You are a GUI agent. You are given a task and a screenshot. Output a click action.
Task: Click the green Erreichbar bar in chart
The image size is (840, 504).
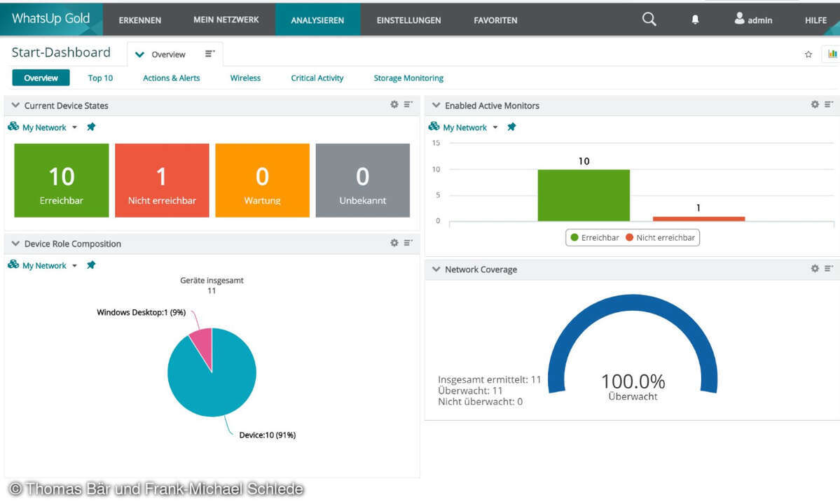(584, 195)
